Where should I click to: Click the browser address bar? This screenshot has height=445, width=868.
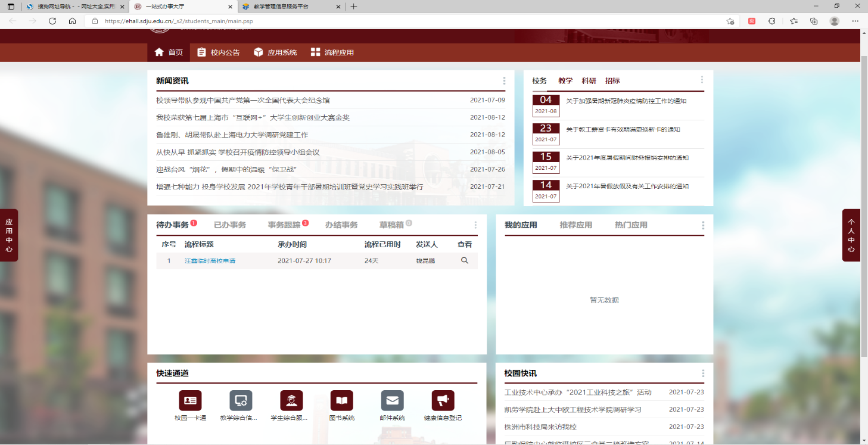[405, 21]
